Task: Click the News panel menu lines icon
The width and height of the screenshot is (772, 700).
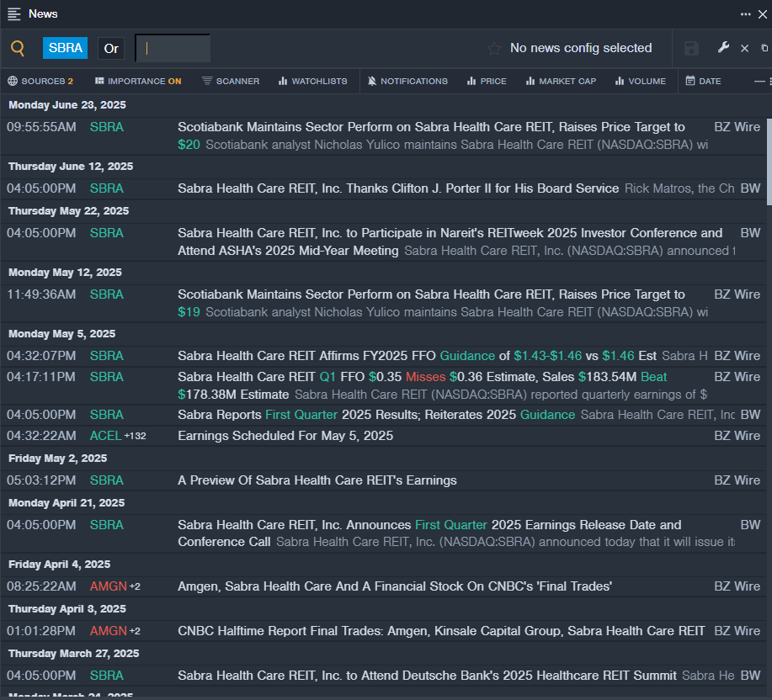Action: tap(14, 13)
